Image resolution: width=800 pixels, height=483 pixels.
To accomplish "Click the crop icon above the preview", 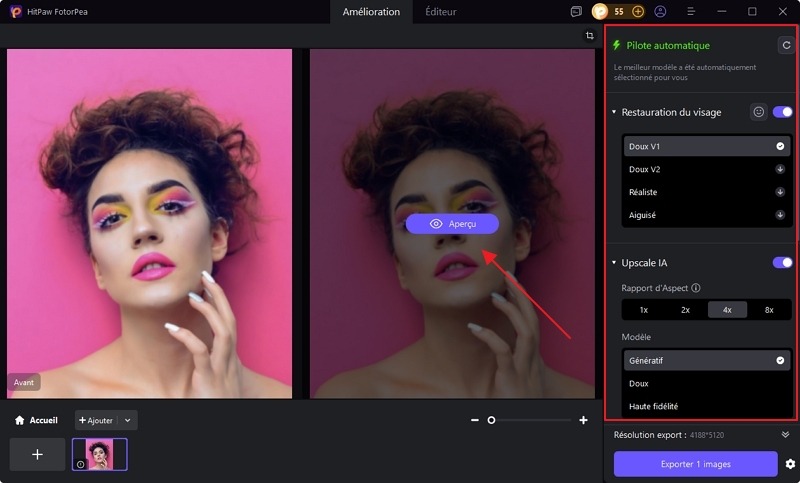I will click(x=590, y=36).
